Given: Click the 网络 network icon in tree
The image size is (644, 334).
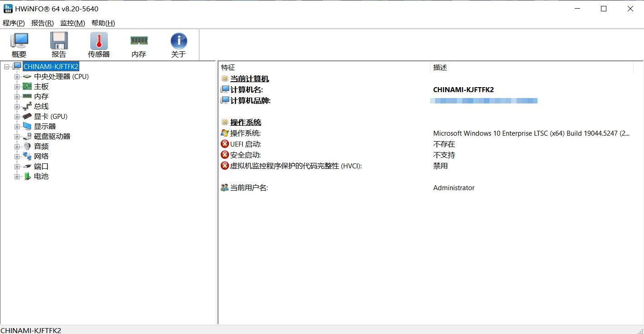Looking at the screenshot, I should tap(27, 157).
